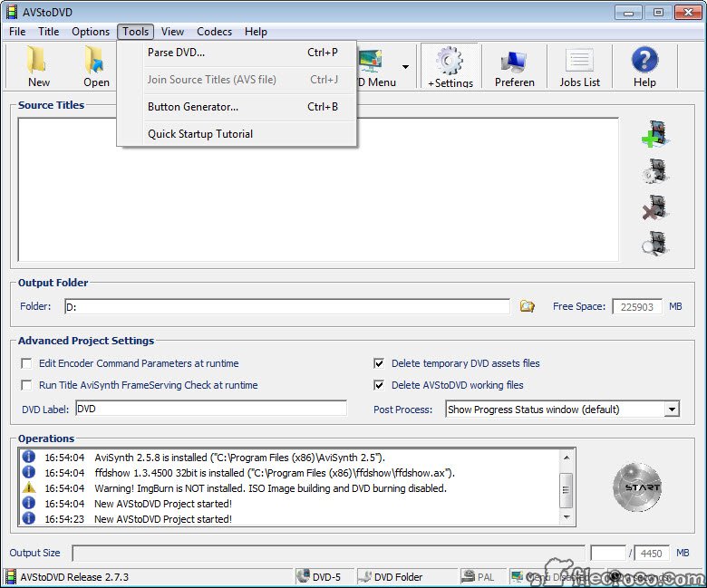Click the 4450 MB output size field
The width and height of the screenshot is (707, 588).
click(x=651, y=553)
